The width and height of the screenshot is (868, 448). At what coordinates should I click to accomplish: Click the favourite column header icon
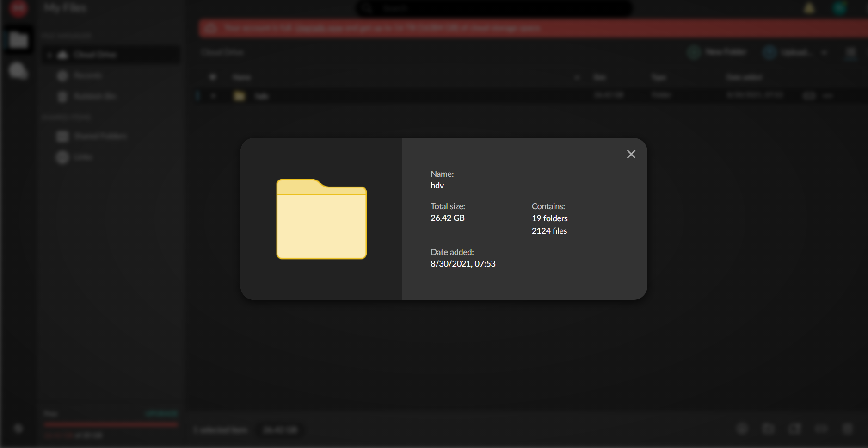213,77
